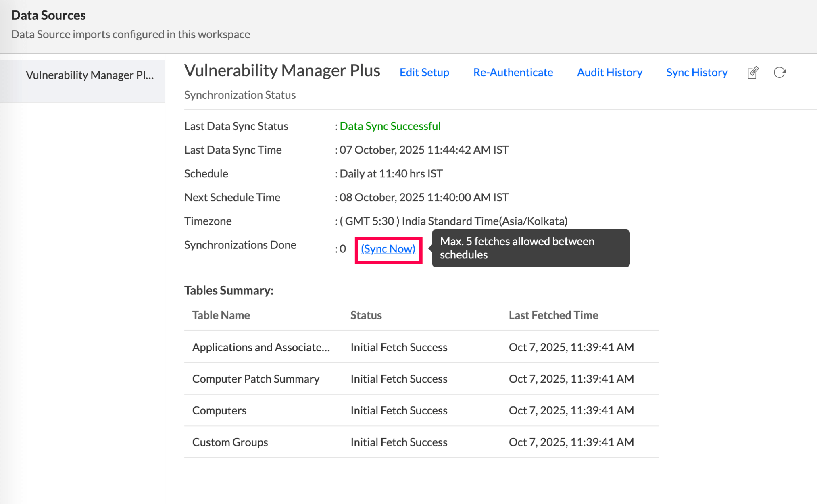Click Last Fetched Time column header
The width and height of the screenshot is (817, 504).
click(553, 315)
